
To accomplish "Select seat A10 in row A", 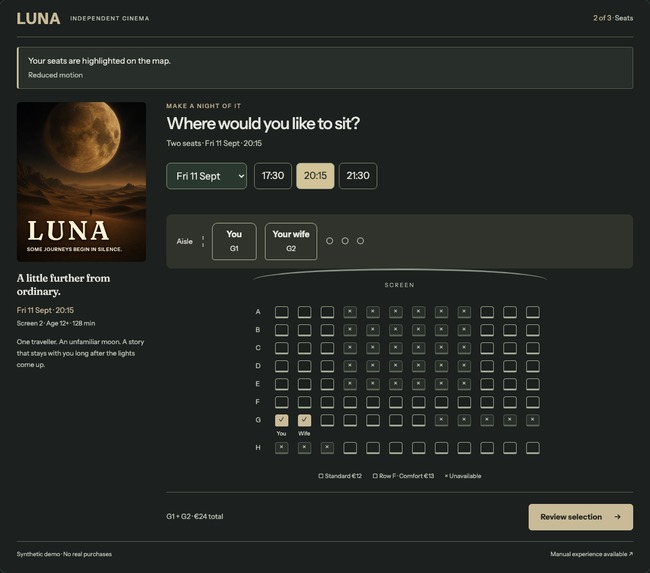I will click(x=487, y=312).
